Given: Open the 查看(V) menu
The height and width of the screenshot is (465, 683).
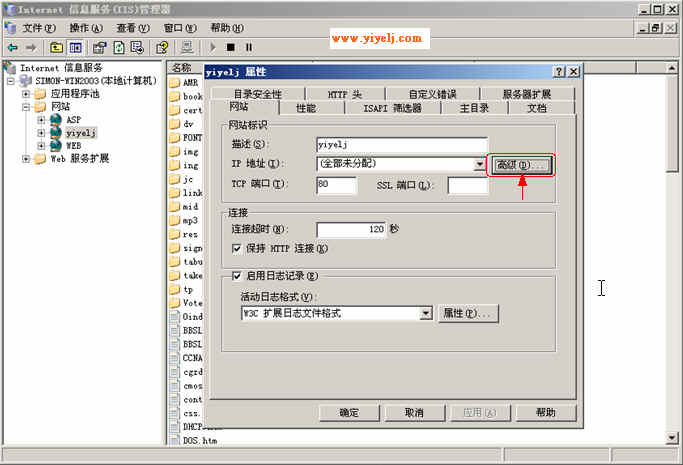Looking at the screenshot, I should (x=133, y=28).
